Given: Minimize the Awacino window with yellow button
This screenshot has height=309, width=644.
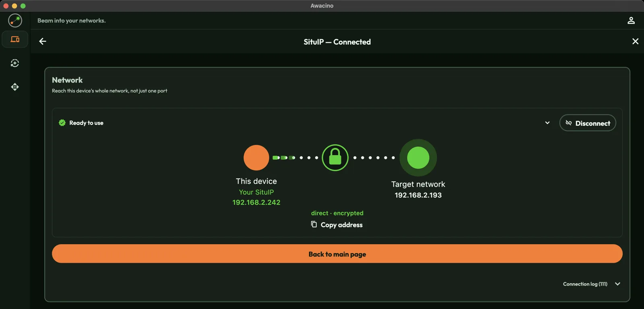Looking at the screenshot, I should point(14,6).
